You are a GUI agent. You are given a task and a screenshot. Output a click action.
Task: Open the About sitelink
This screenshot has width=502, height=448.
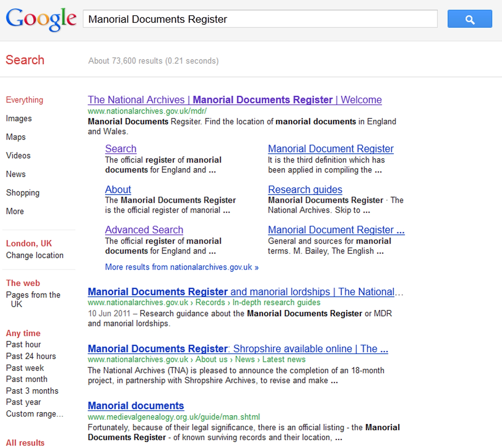118,189
